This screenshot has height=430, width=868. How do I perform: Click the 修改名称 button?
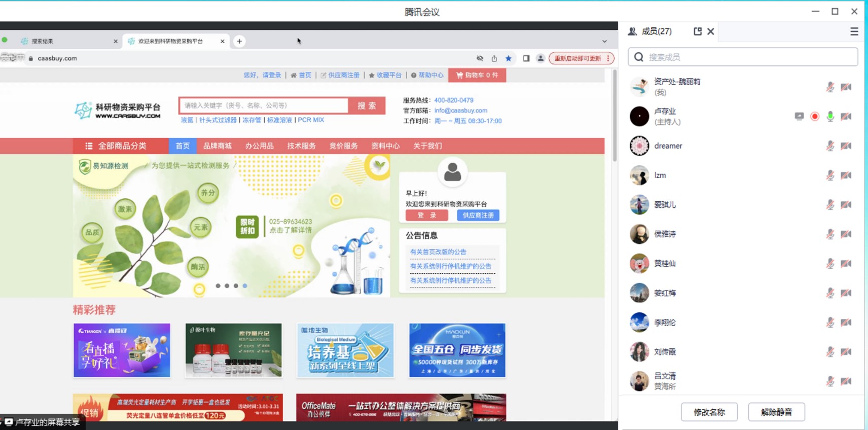tap(709, 412)
